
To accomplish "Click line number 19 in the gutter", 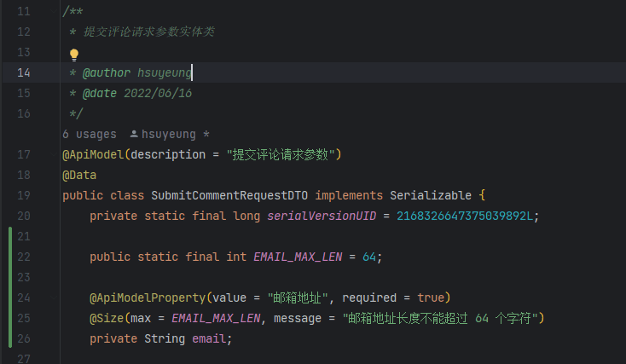I will coord(24,195).
